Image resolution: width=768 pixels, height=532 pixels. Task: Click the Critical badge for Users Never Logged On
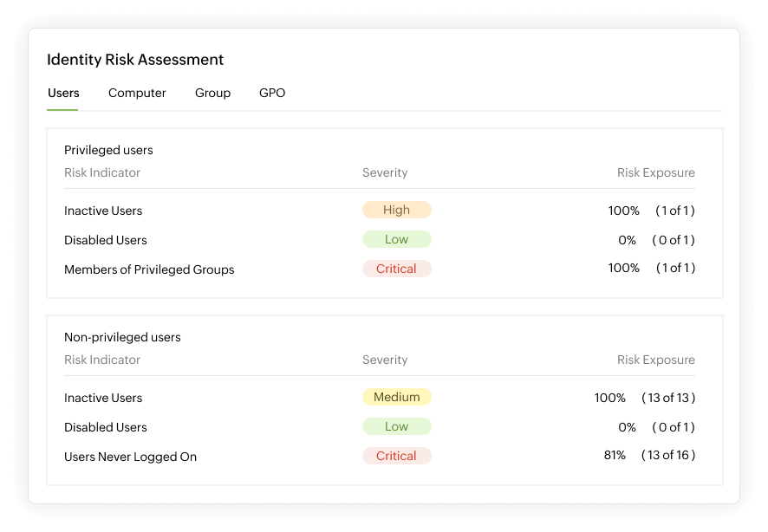[x=396, y=456]
